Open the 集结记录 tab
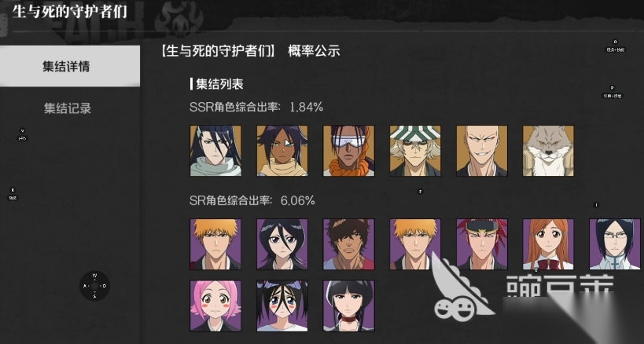Viewport: 644px width, 344px height. tap(68, 108)
